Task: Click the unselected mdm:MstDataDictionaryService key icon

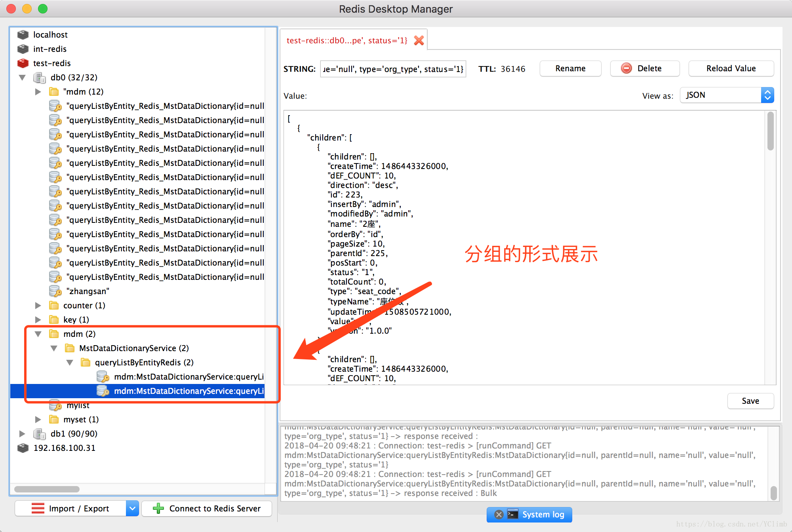Action: tap(103, 377)
